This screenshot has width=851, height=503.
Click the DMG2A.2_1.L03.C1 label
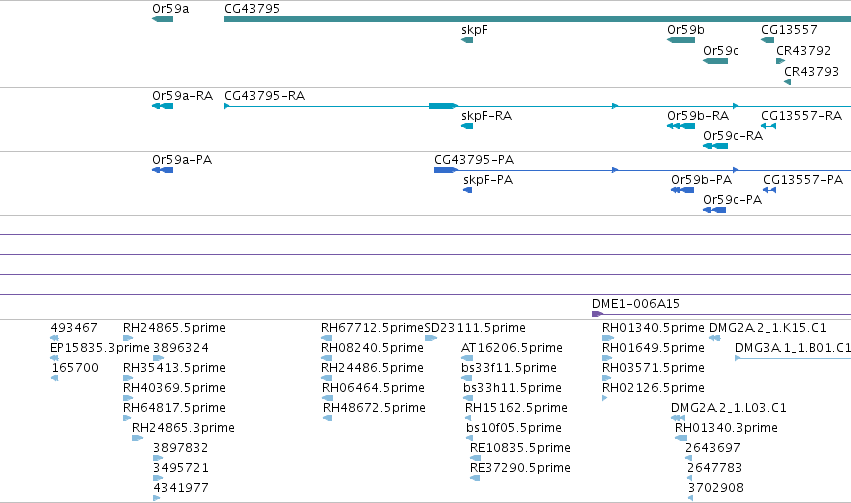click(x=729, y=408)
